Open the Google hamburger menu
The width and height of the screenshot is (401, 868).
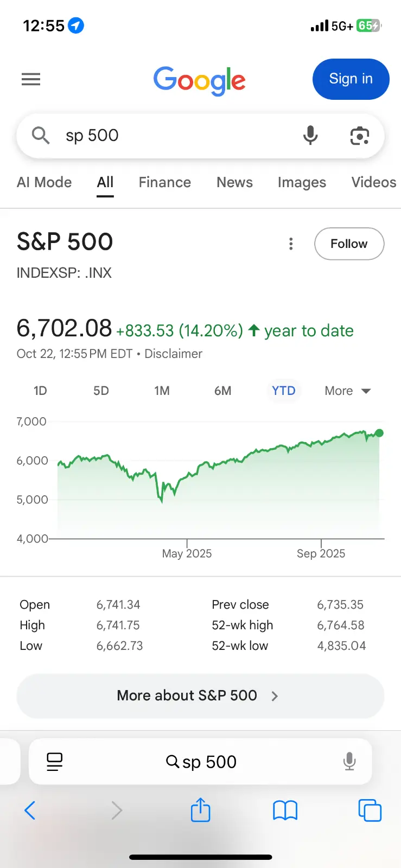[31, 80]
